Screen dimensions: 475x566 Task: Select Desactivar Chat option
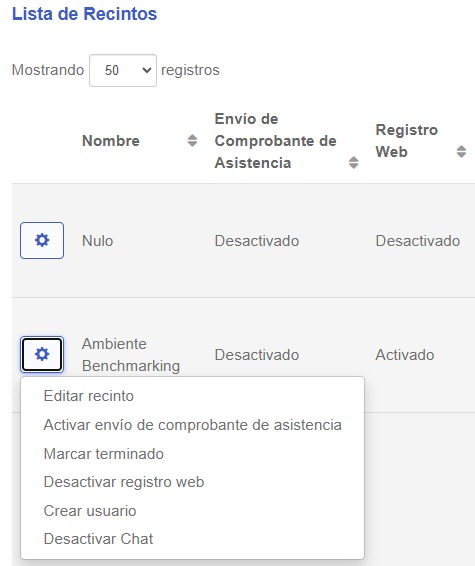coord(98,539)
